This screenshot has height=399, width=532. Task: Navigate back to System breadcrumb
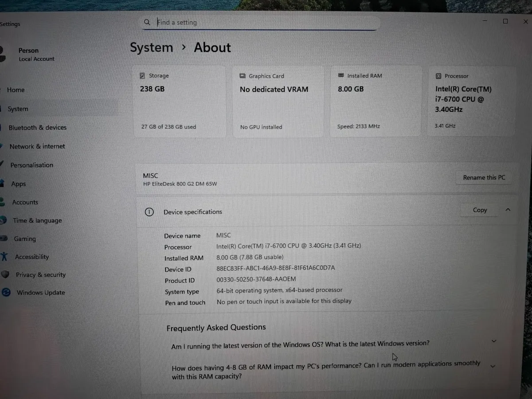(151, 48)
